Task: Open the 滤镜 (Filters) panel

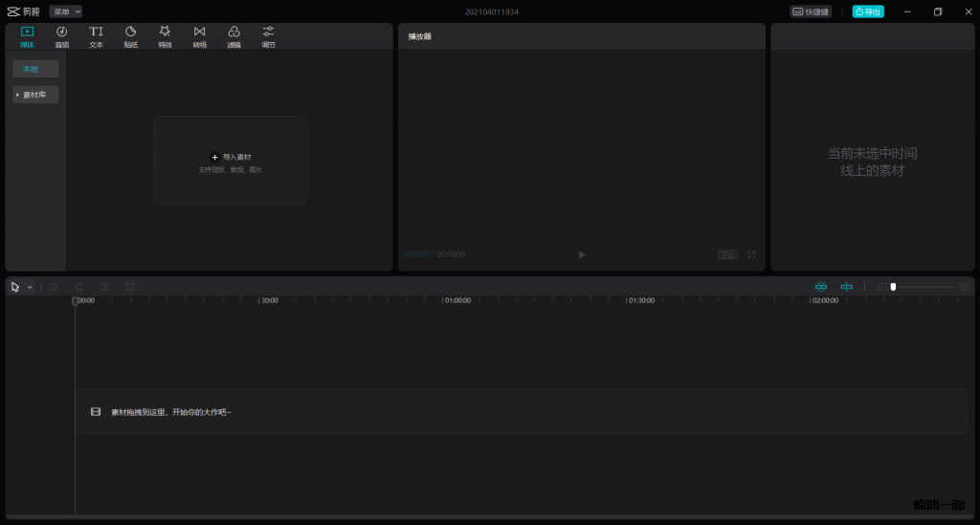Action: tap(234, 36)
